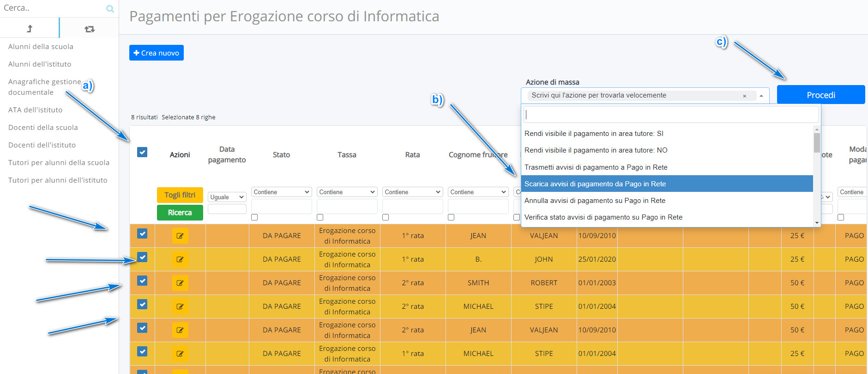Image resolution: width=868 pixels, height=374 pixels.
Task: Select Verifica stato avvisi di pagamento option
Action: tap(667, 217)
